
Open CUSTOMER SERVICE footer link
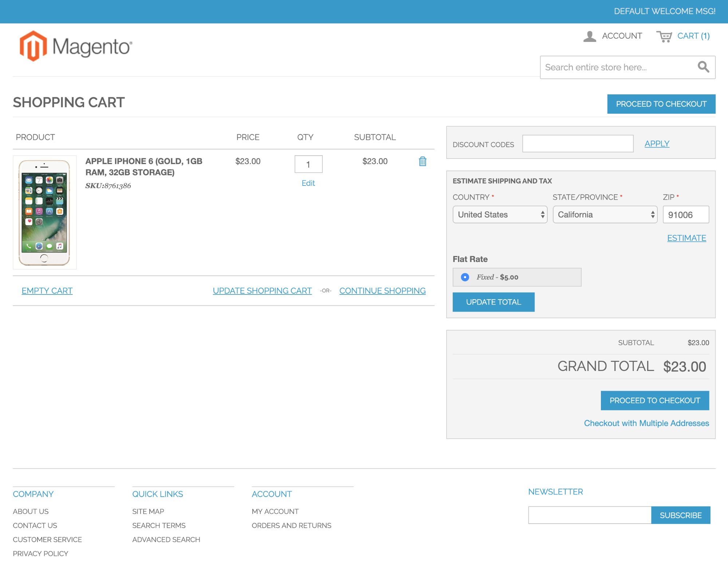[47, 540]
